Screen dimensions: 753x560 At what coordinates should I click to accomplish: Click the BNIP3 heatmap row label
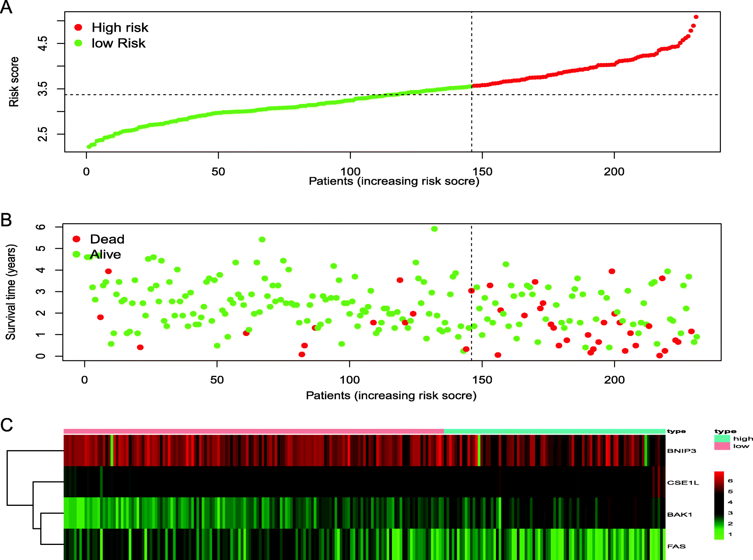coord(682,451)
